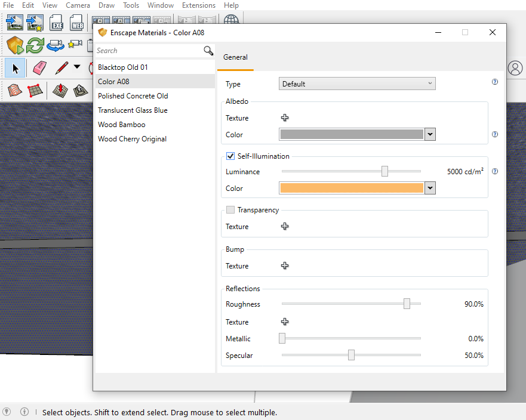Expand the Self-Illumination Color dropdown arrow
Viewport: 526px width, 420px height.
click(430, 188)
